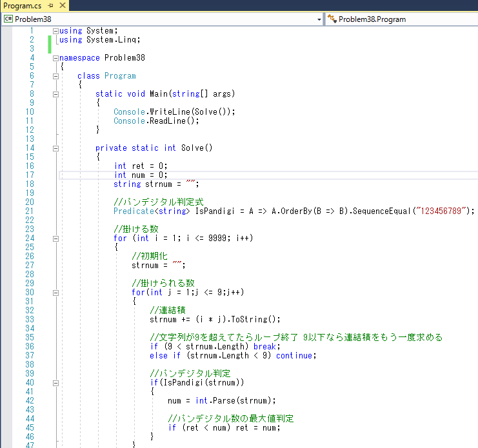
Task: Click the long comment on line 35
Action: point(296,337)
